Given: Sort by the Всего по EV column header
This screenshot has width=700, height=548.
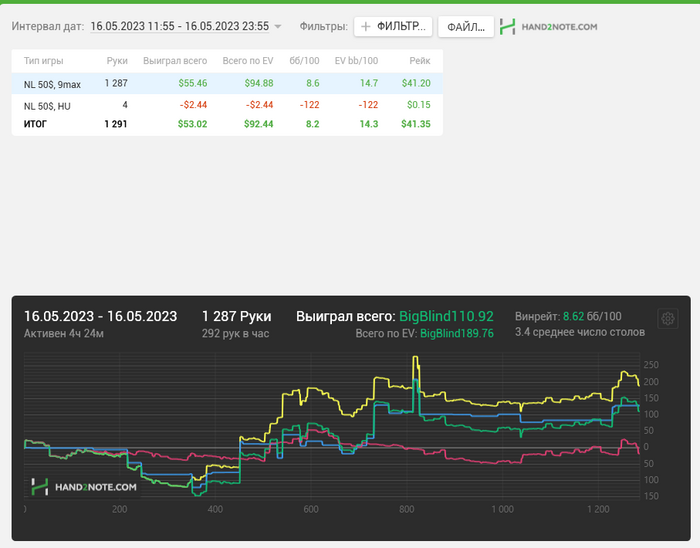Looking at the screenshot, I should 248,61.
